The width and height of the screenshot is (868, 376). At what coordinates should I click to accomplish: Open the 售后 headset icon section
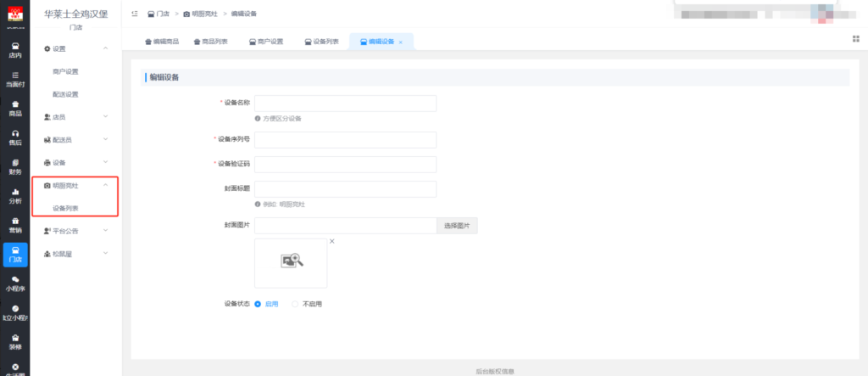click(x=15, y=137)
